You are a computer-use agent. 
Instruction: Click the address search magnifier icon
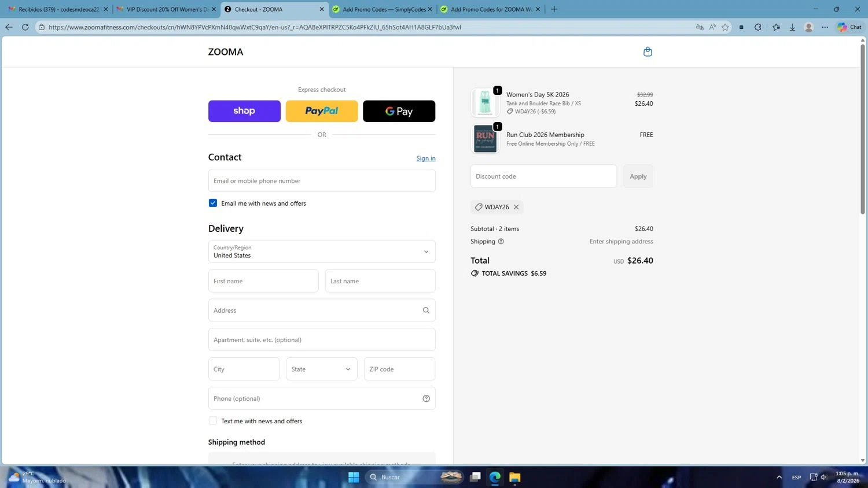(x=426, y=310)
